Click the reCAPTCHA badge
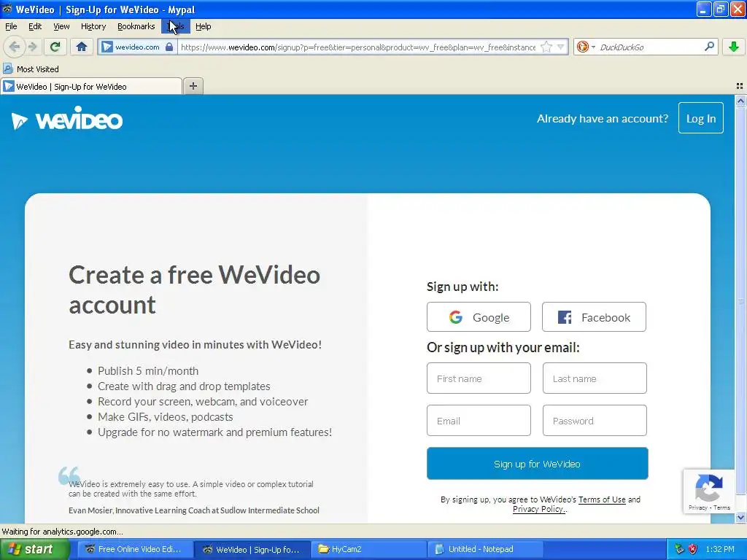This screenshot has width=747, height=560. (709, 491)
